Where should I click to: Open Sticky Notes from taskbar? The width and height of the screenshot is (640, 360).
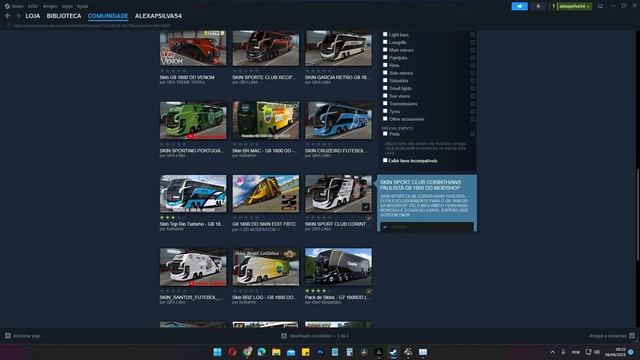pyautogui.click(x=305, y=352)
